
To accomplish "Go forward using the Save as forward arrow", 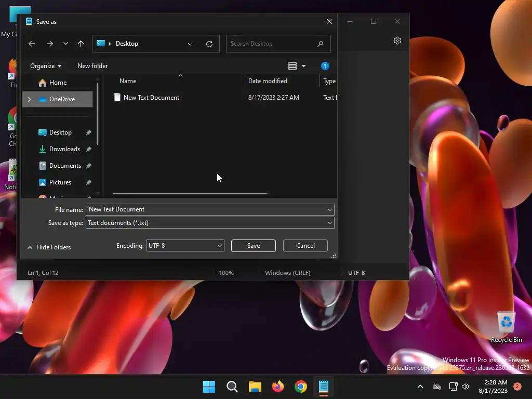I will (49, 44).
